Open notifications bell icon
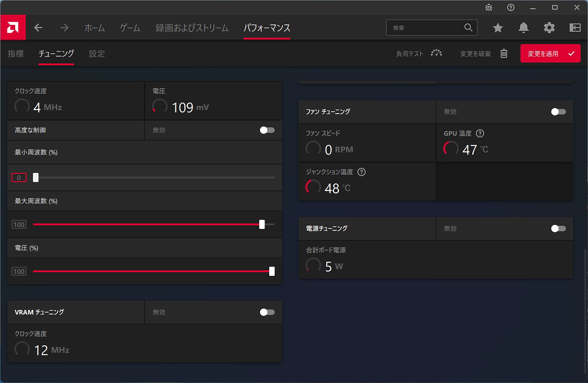Screen dimensions: 588x383 524,28
